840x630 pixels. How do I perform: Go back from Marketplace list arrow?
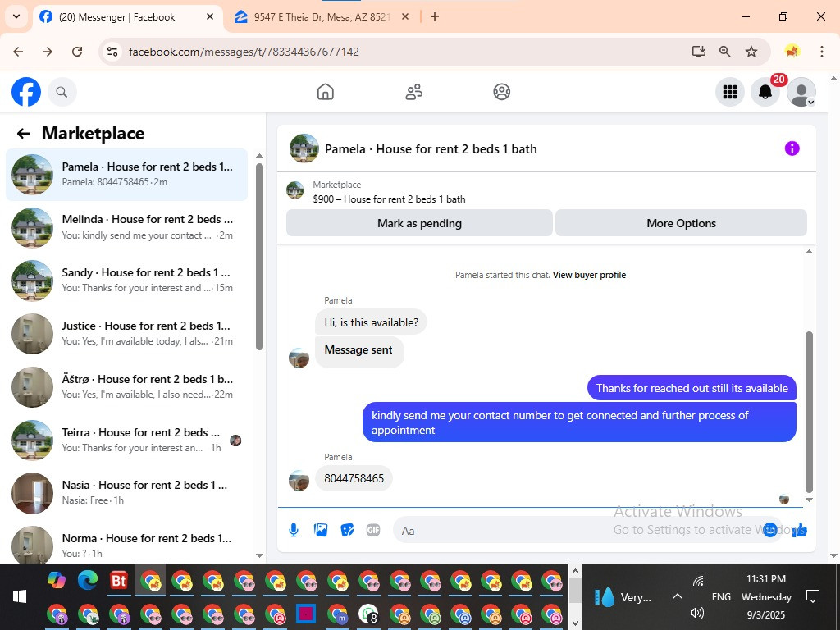coord(23,134)
